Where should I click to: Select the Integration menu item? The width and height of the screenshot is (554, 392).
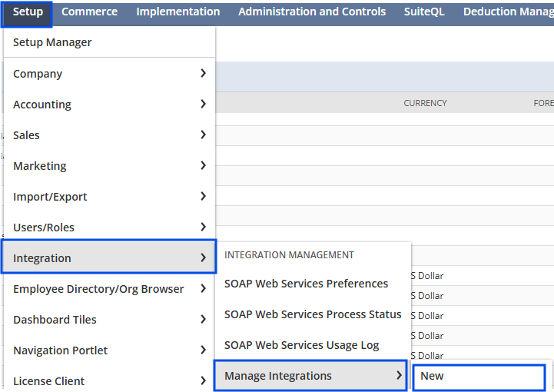[109, 258]
